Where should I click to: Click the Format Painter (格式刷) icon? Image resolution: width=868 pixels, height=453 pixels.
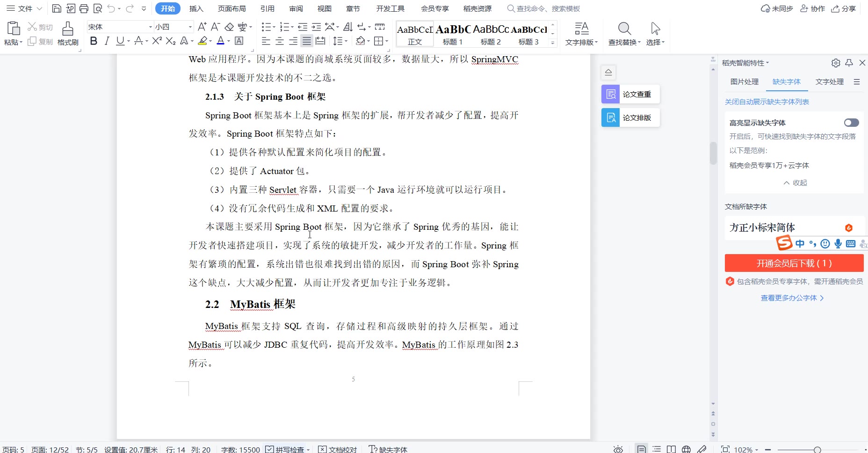coord(68,33)
